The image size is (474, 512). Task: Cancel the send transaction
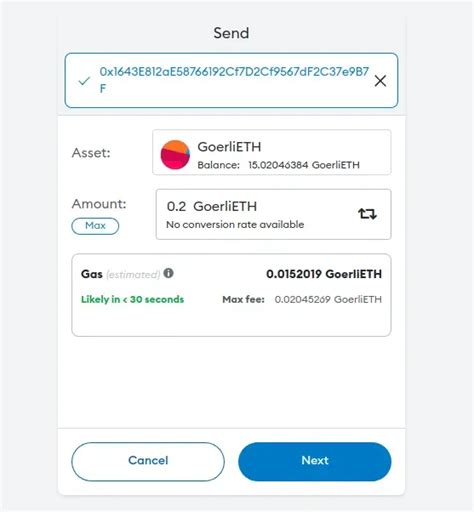click(x=148, y=461)
